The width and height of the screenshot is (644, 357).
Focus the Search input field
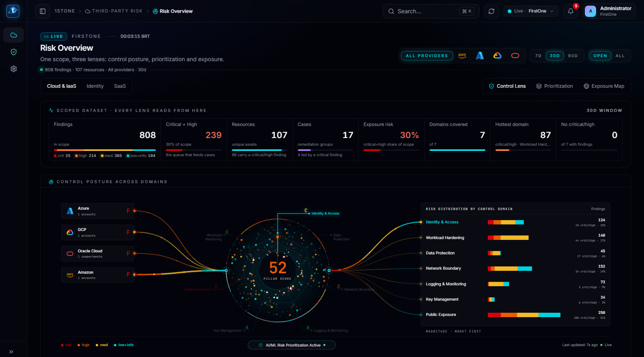pos(431,11)
